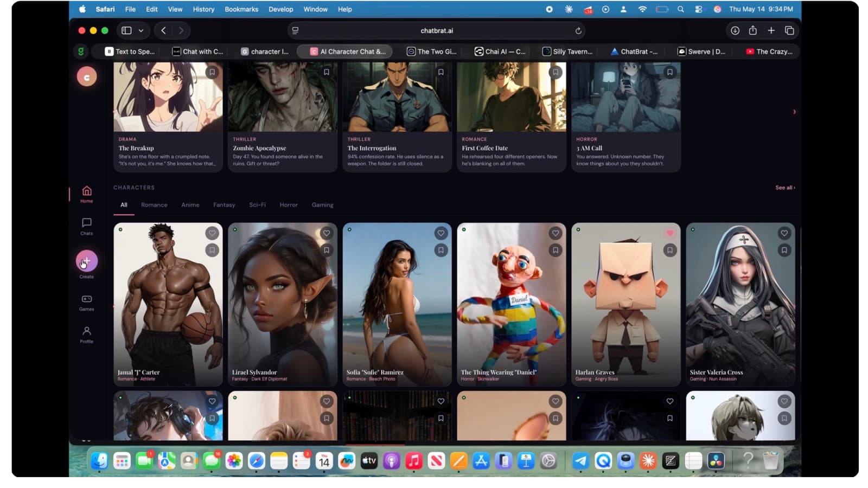The height and width of the screenshot is (488, 868).
Task: Open the First Coffee Date scenario card
Action: 512,117
